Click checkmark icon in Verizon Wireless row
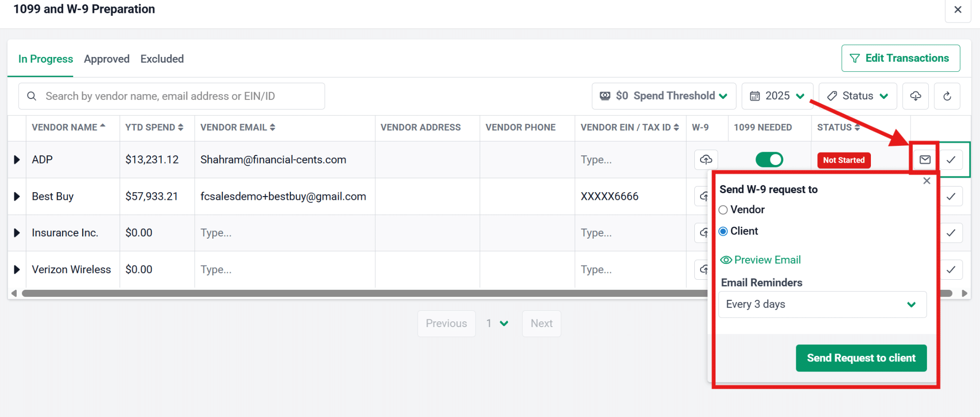Screen dimensions: 980x417 point(951,270)
